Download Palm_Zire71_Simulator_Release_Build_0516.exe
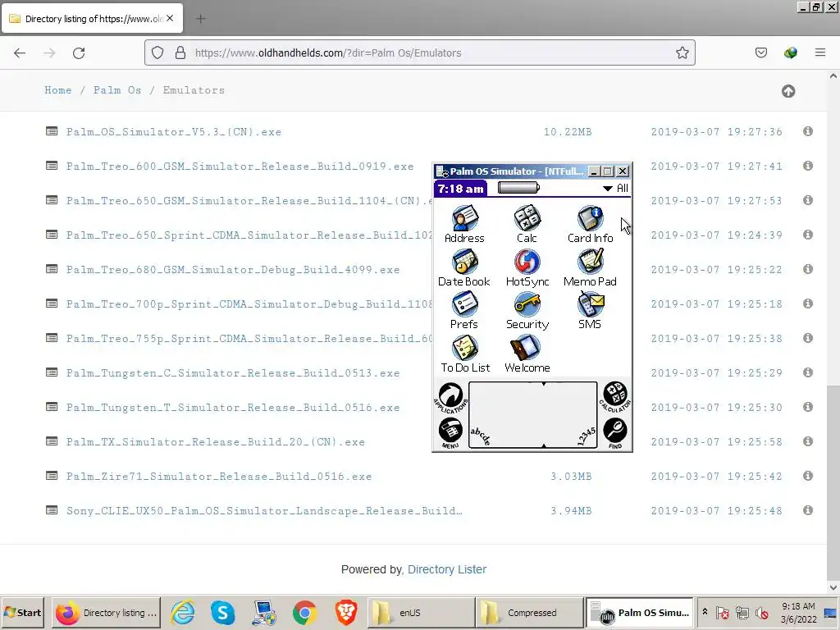The width and height of the screenshot is (840, 630). click(x=219, y=477)
